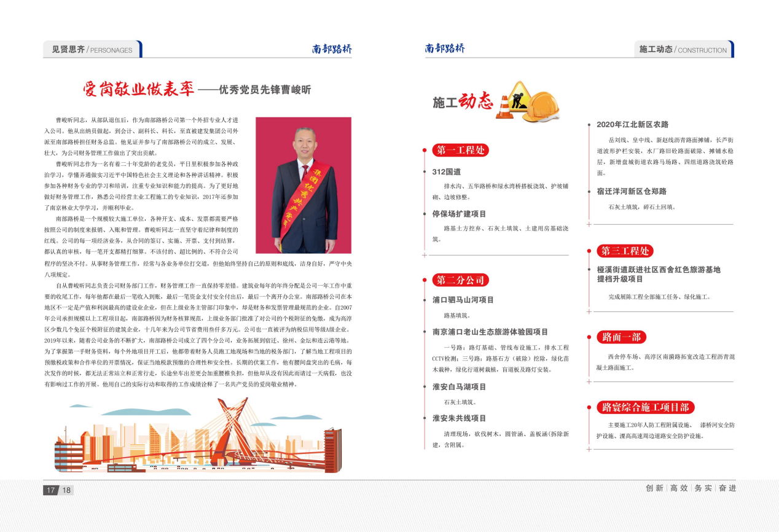This screenshot has height=532, width=779.
Task: Select the text 路基填筑。 under 浦口驷马山项目
Action: click(456, 316)
